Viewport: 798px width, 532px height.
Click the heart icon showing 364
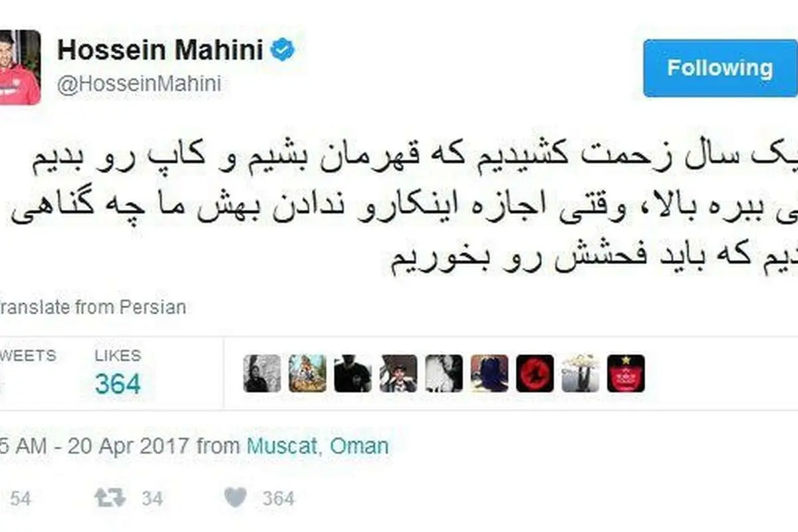pos(235,497)
